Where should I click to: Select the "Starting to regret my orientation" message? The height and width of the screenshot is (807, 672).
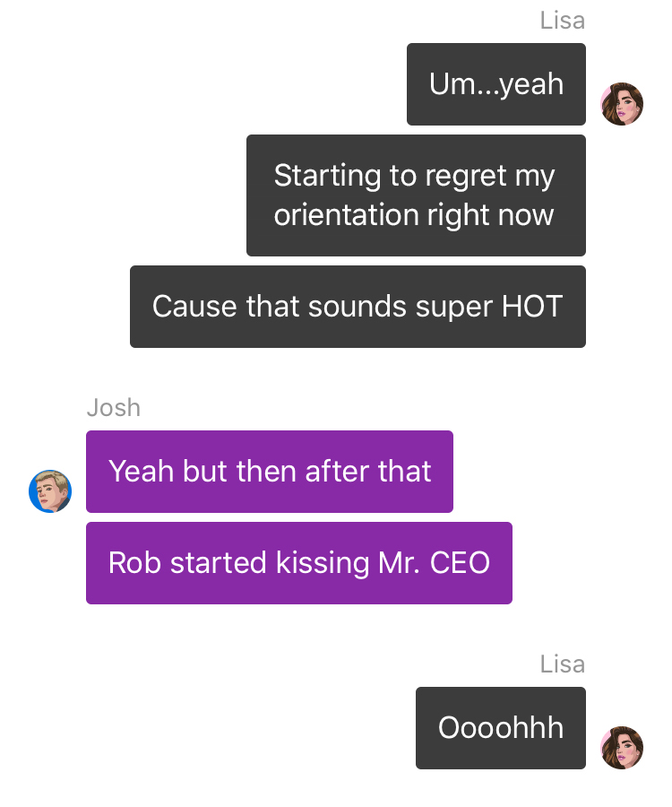pyautogui.click(x=416, y=195)
